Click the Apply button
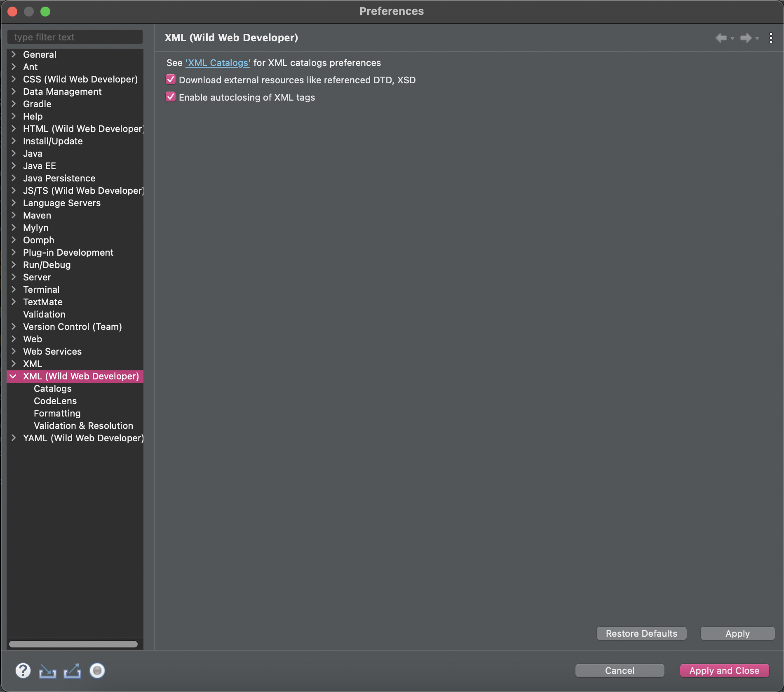Screen dimensions: 784x692 (737, 633)
